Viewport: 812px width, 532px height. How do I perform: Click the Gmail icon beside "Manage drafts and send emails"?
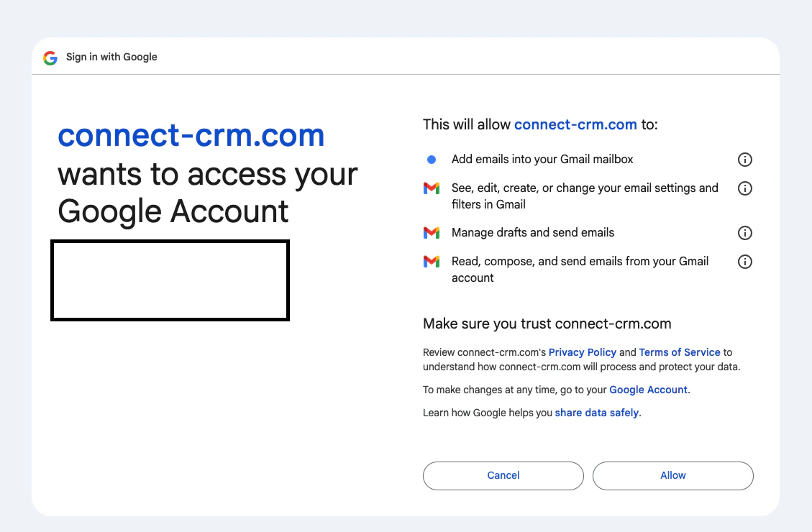tap(432, 232)
